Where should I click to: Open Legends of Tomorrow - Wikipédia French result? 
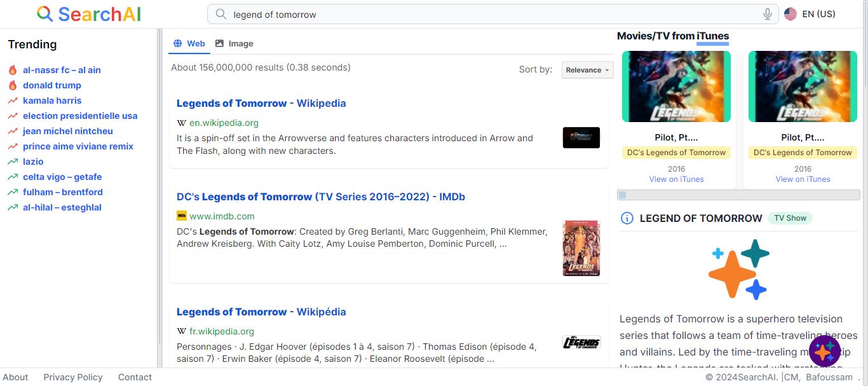(x=261, y=312)
